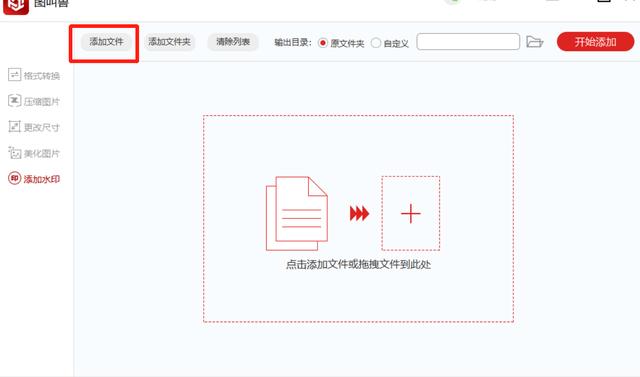This screenshot has width=640, height=377.
Task: Switch to the 添加水印 tab
Action: coord(34,179)
